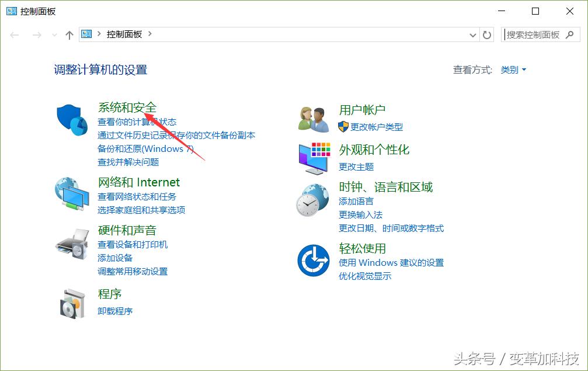Click the Forward navigation arrow
588x371 pixels.
click(37, 35)
